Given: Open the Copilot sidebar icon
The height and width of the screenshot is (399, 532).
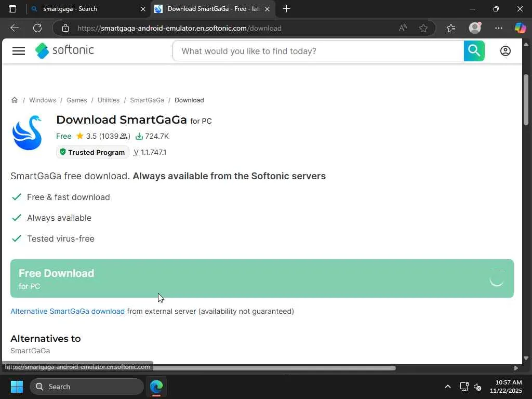Looking at the screenshot, I should coord(520,28).
